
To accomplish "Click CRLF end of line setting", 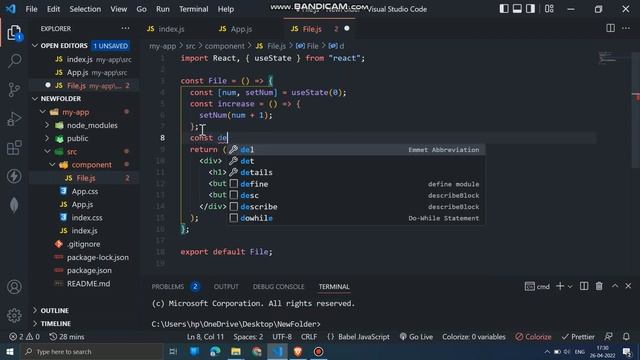I will tap(309, 337).
